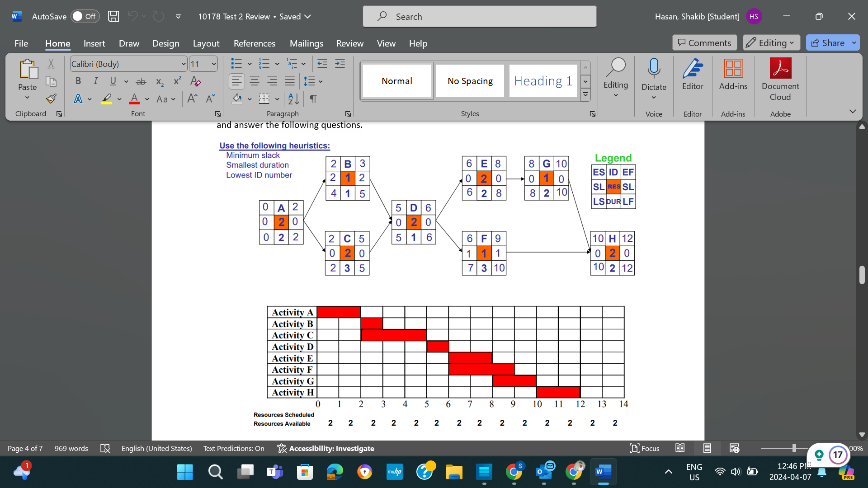Apply strikethrough to selected text
Screen dimensions: 868x488
point(141,81)
